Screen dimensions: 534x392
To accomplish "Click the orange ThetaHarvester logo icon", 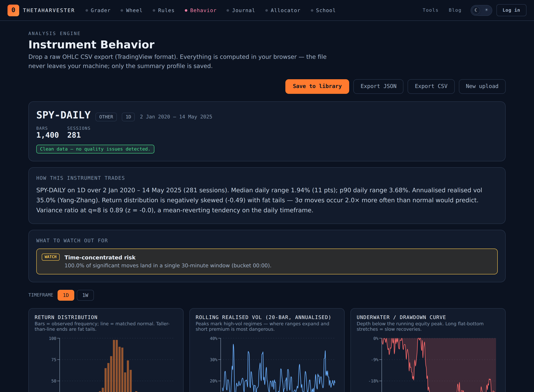I will (13, 10).
